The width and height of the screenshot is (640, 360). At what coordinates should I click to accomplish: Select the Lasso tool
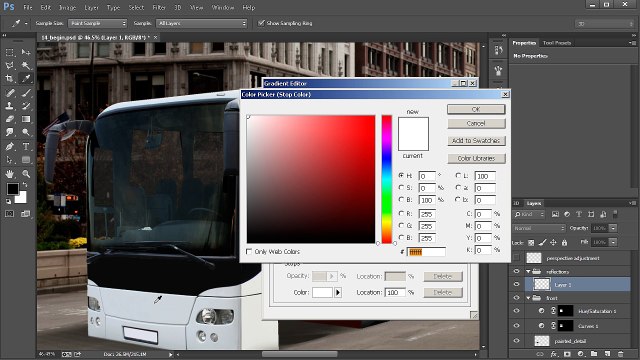9,65
